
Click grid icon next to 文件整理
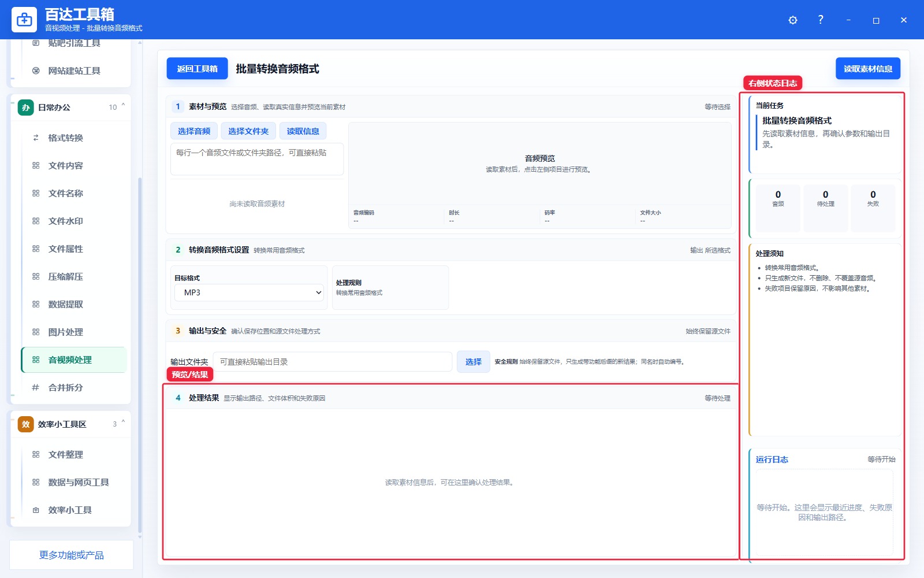click(36, 454)
